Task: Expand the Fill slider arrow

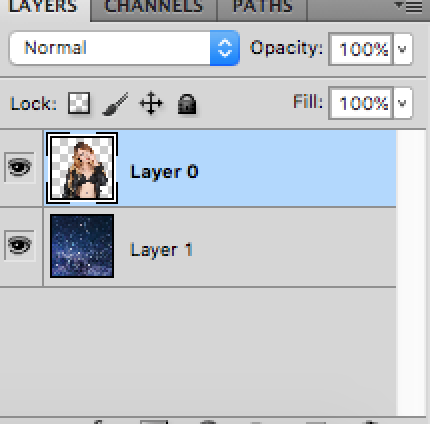Action: click(403, 103)
